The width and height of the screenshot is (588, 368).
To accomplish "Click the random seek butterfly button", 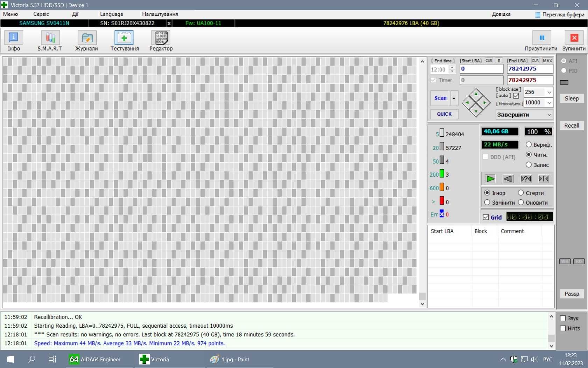I will (526, 179).
